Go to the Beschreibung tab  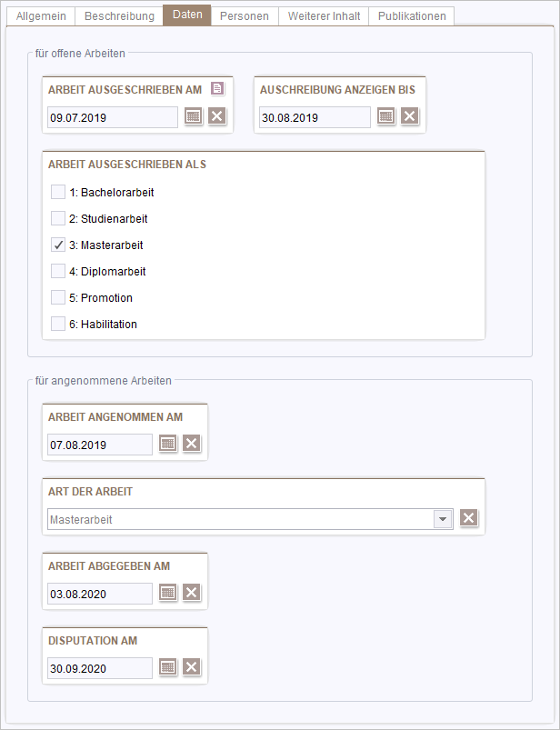point(119,15)
